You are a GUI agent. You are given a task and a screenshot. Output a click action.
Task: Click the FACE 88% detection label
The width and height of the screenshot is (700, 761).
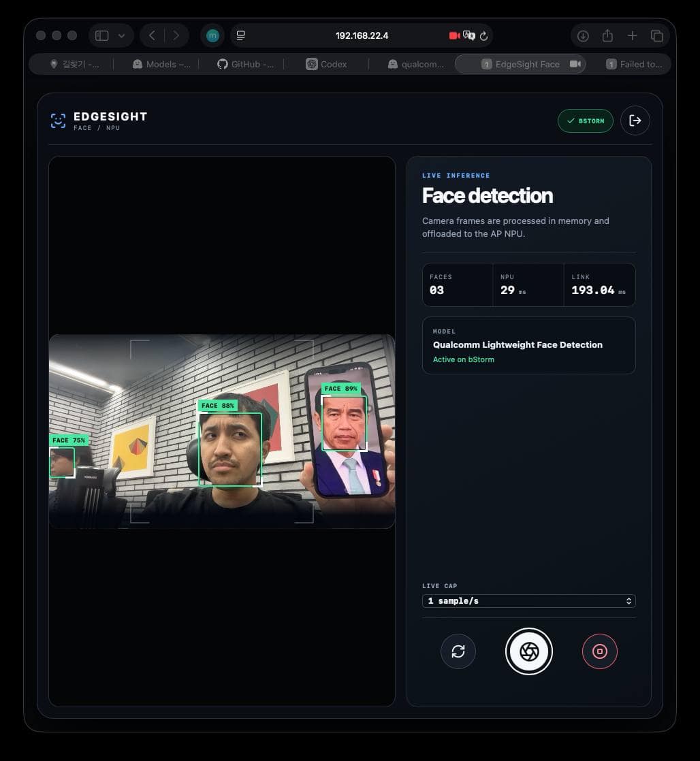click(x=218, y=405)
